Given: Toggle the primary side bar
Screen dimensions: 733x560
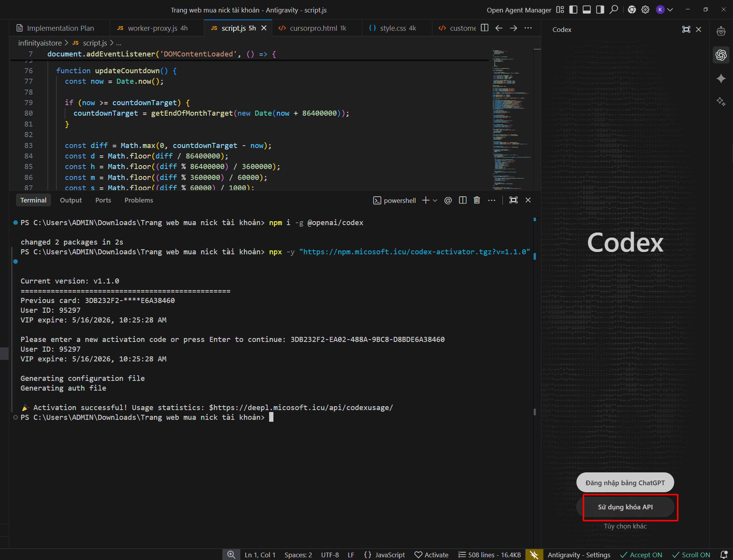Looking at the screenshot, I should pyautogui.click(x=573, y=10).
